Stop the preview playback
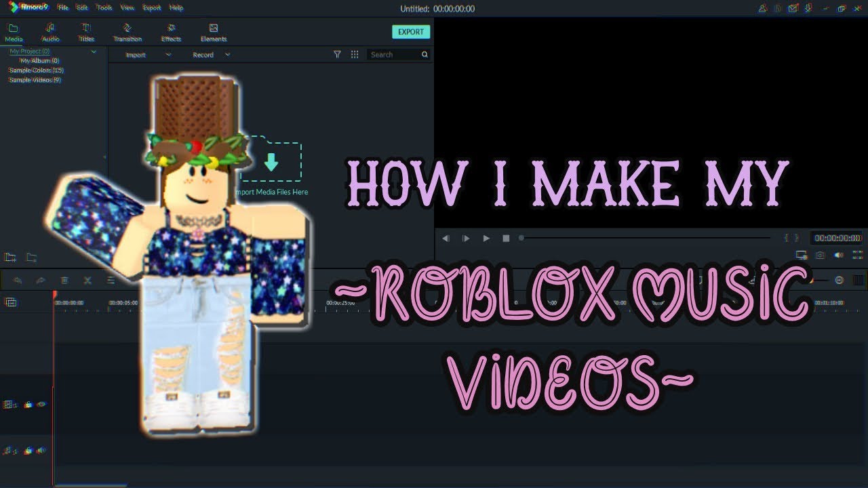The width and height of the screenshot is (868, 488). (506, 239)
